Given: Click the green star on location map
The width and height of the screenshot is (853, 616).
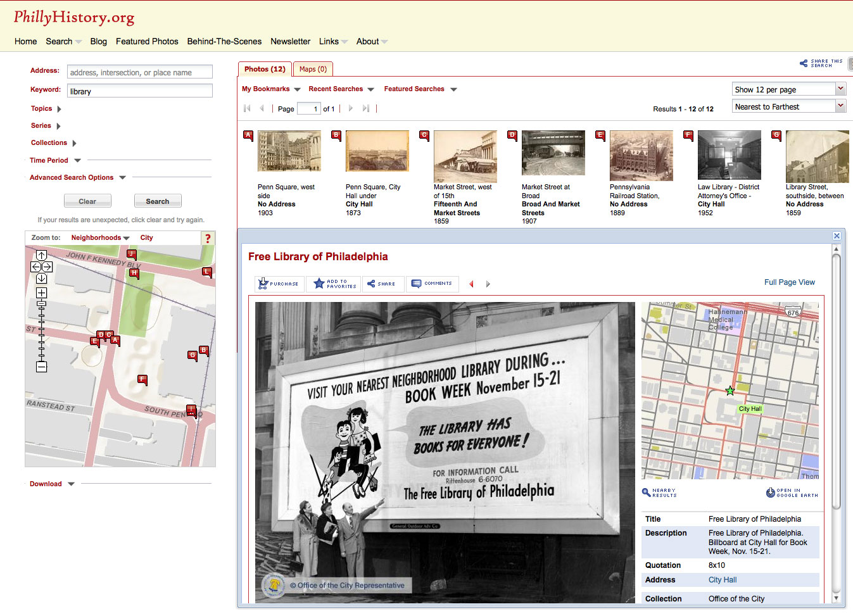Looking at the screenshot, I should tap(730, 391).
